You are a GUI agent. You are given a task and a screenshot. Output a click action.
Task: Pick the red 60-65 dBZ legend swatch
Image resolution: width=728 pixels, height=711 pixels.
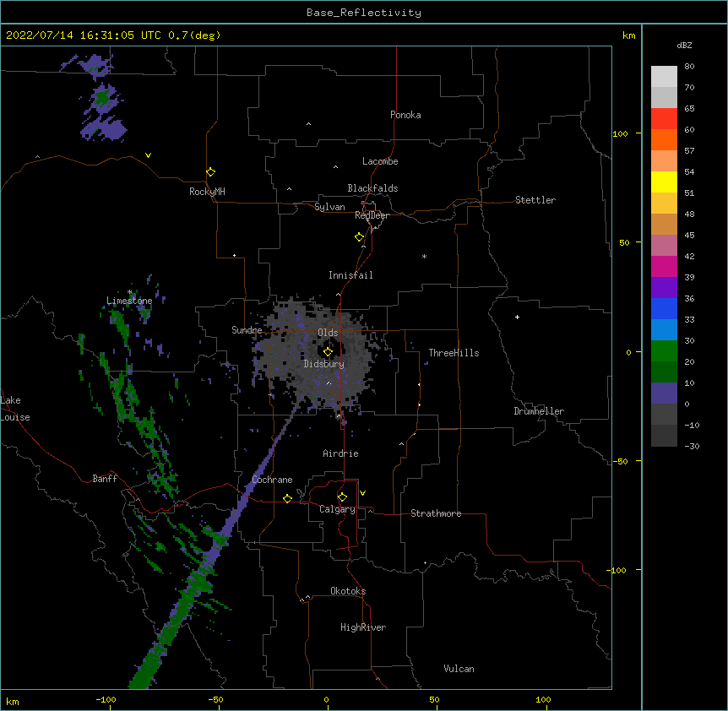664,119
